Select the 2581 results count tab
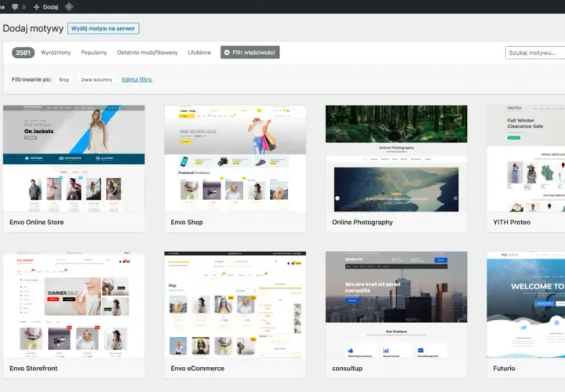The width and height of the screenshot is (565, 392). [x=23, y=53]
